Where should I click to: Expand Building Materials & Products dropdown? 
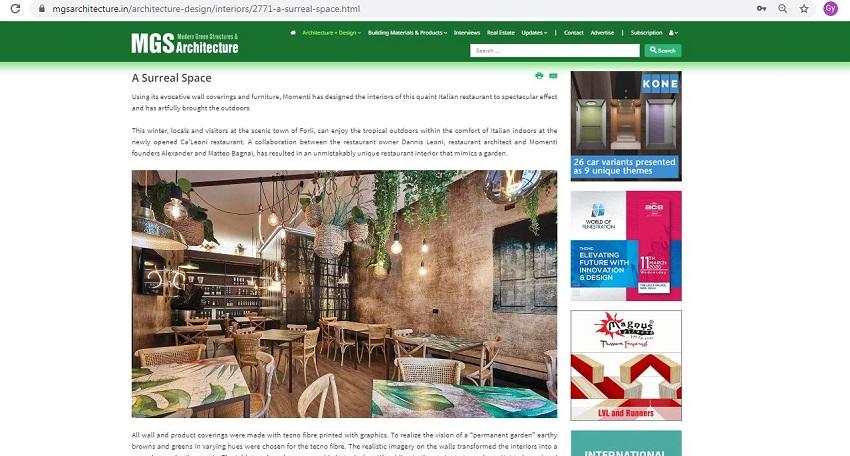click(407, 33)
